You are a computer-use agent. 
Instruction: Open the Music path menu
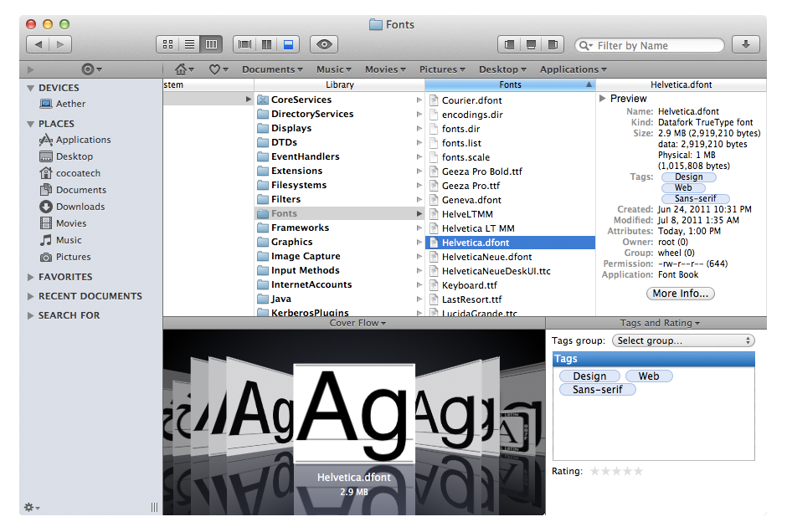(x=334, y=69)
